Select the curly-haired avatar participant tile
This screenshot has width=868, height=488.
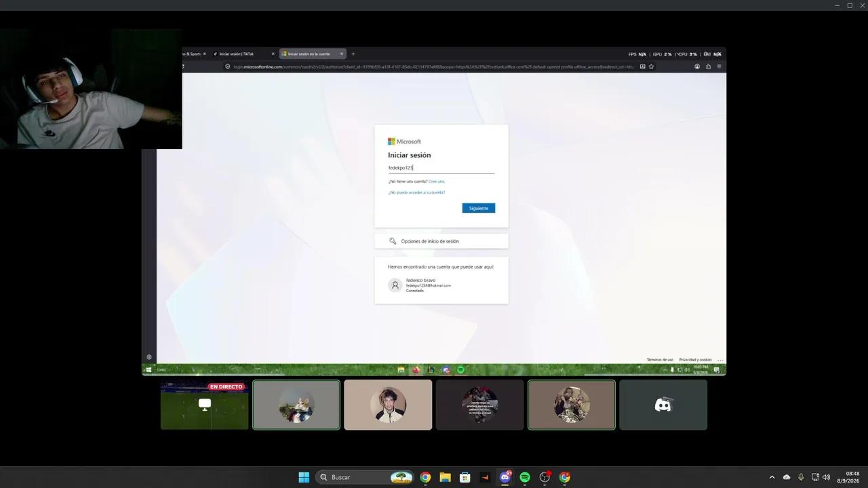coord(388,405)
